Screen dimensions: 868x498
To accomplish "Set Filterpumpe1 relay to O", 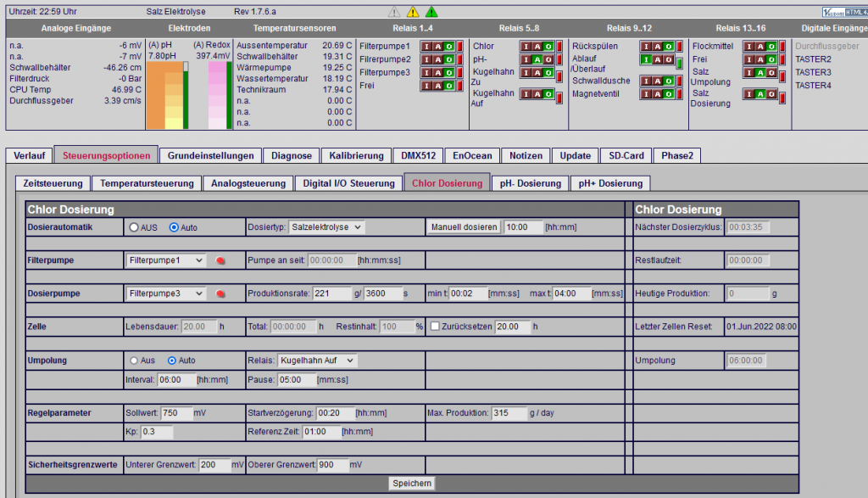I will pyautogui.click(x=449, y=47).
